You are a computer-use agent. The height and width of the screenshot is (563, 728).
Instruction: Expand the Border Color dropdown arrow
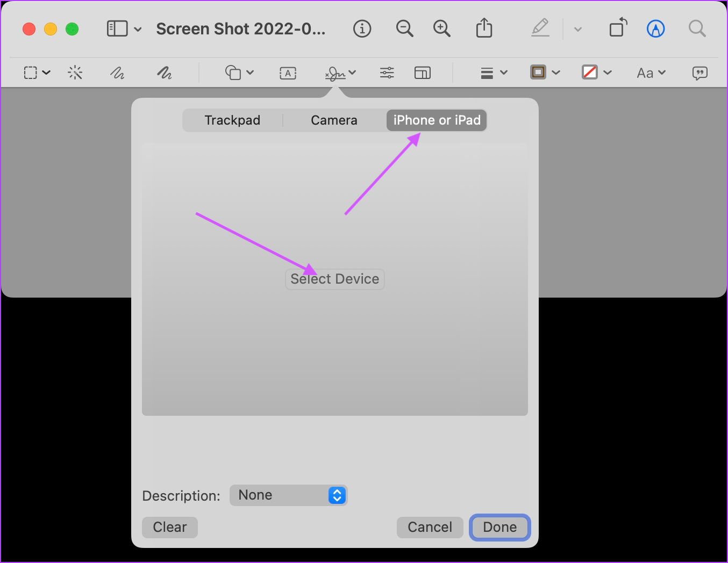coord(556,73)
